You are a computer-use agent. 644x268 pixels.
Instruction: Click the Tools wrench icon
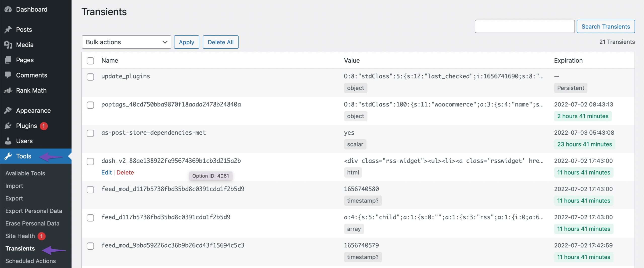[x=8, y=156]
